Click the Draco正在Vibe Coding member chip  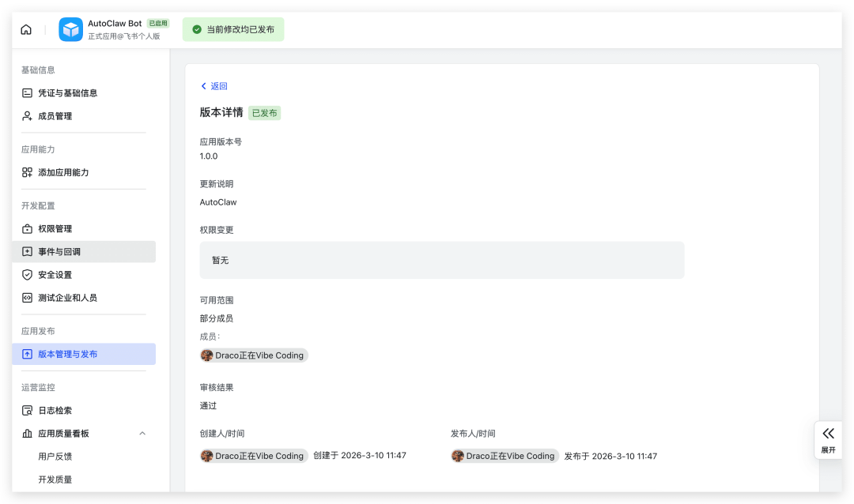pyautogui.click(x=253, y=355)
